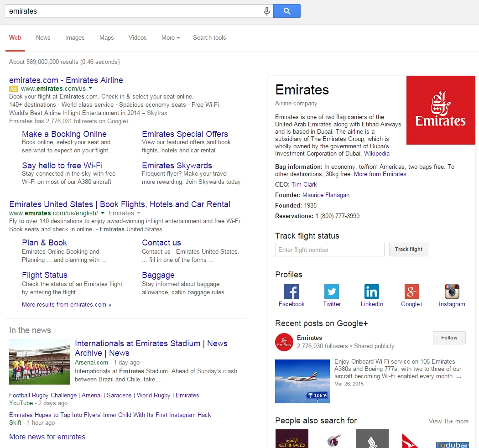The width and height of the screenshot is (479, 448).
Task: Click the blue magnifier search button
Action: (286, 11)
